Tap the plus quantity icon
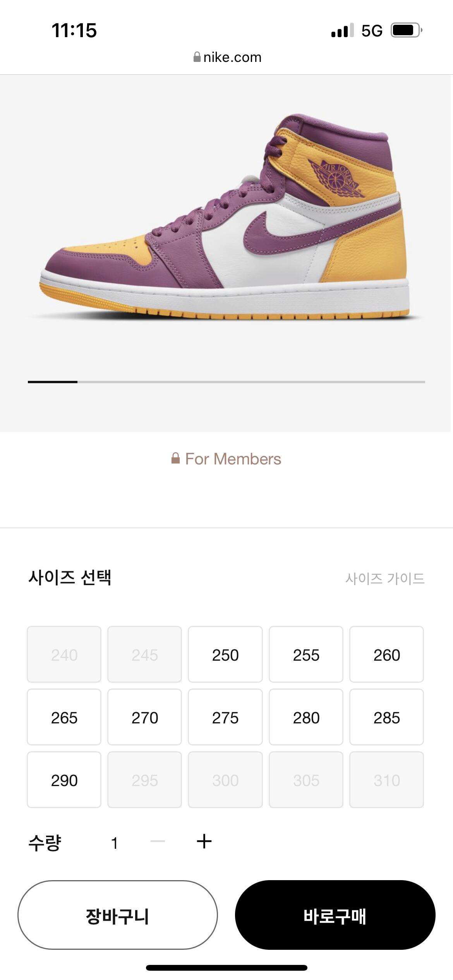The image size is (453, 980). coord(204,841)
